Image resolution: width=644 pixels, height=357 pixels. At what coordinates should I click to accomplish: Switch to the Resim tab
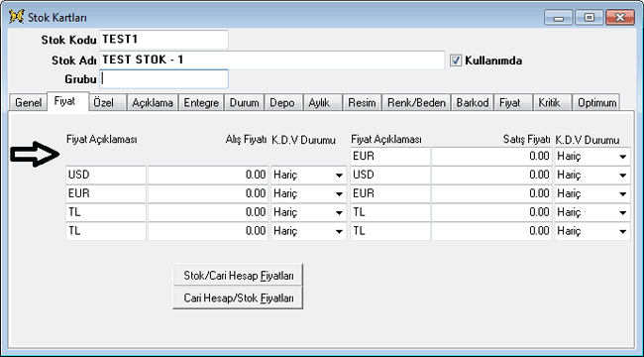click(x=362, y=102)
